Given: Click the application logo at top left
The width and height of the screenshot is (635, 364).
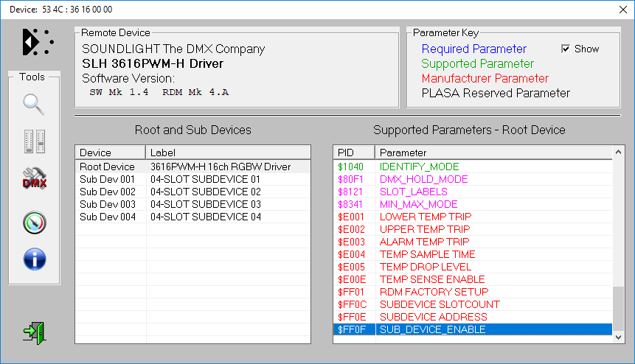Looking at the screenshot, I should coord(37,42).
